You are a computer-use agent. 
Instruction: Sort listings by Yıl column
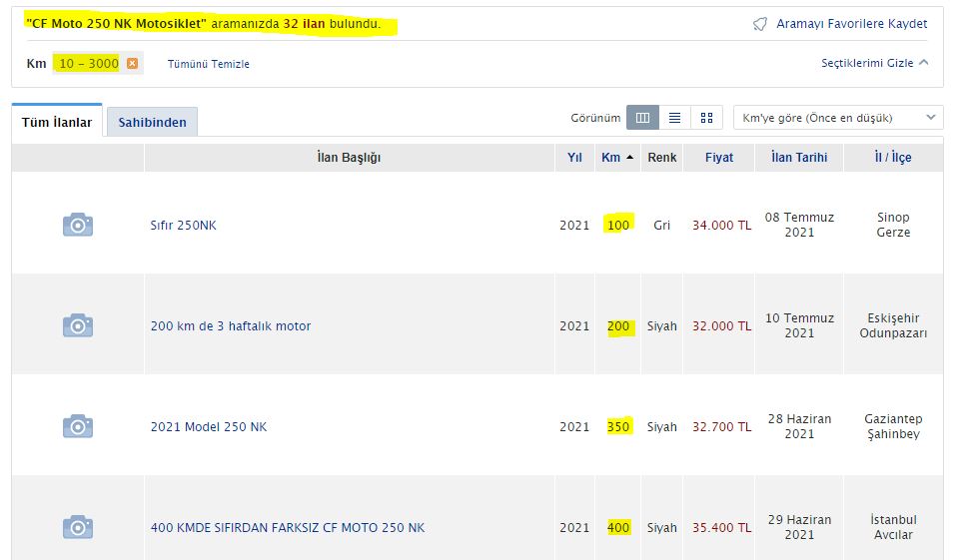click(x=574, y=157)
